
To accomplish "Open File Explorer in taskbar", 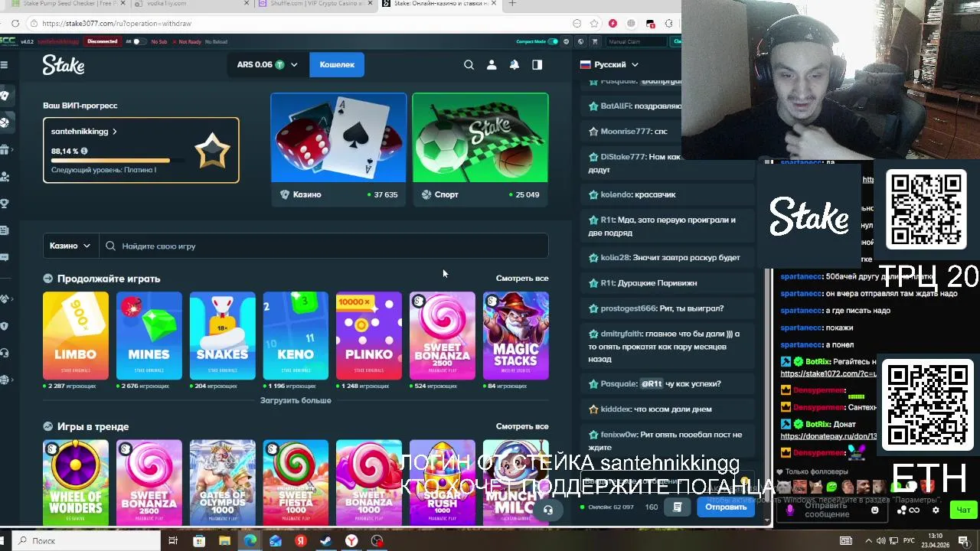I will 224,541.
